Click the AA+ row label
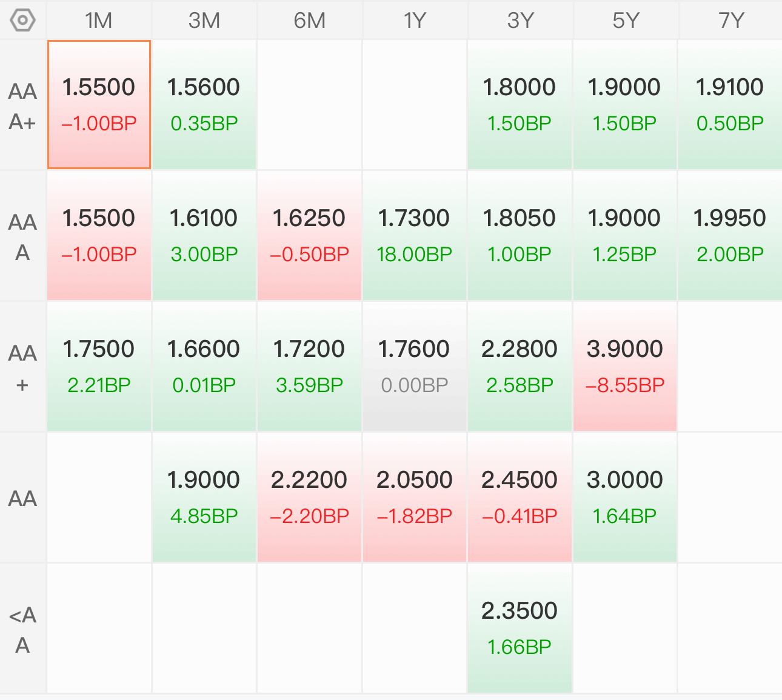This screenshot has width=782, height=700. point(23,367)
